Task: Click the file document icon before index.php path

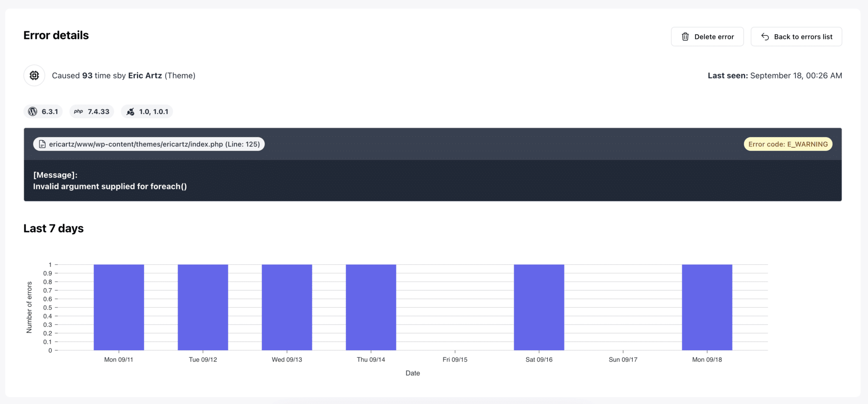Action: click(42, 144)
